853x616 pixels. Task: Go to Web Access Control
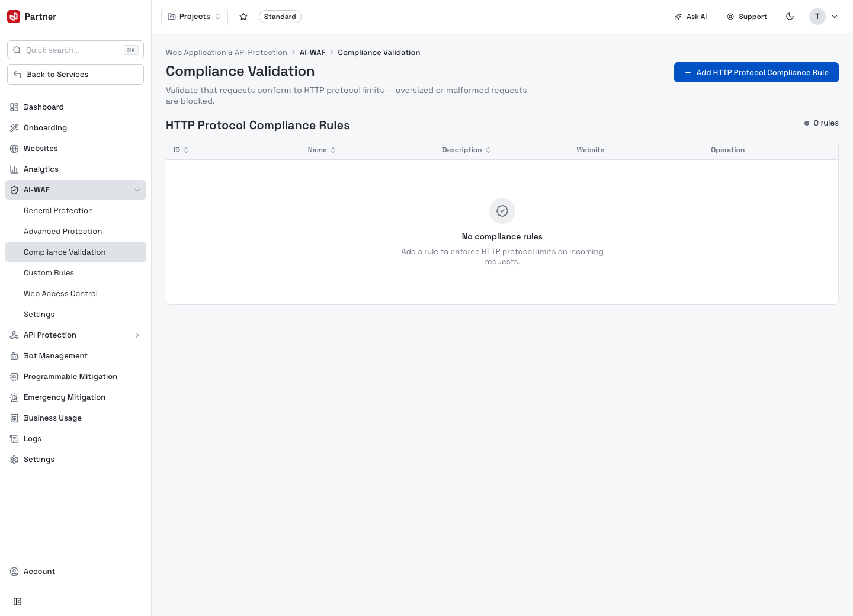pos(75,294)
